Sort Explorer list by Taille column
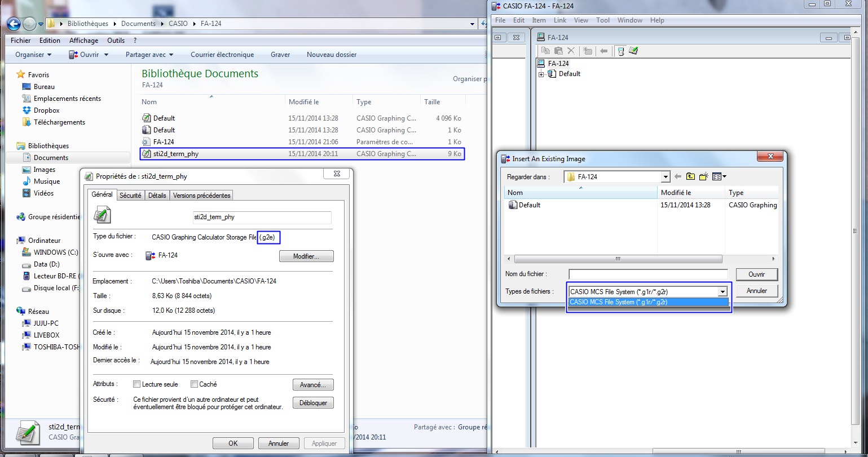Screen dimensions: 868x457 [443, 102]
